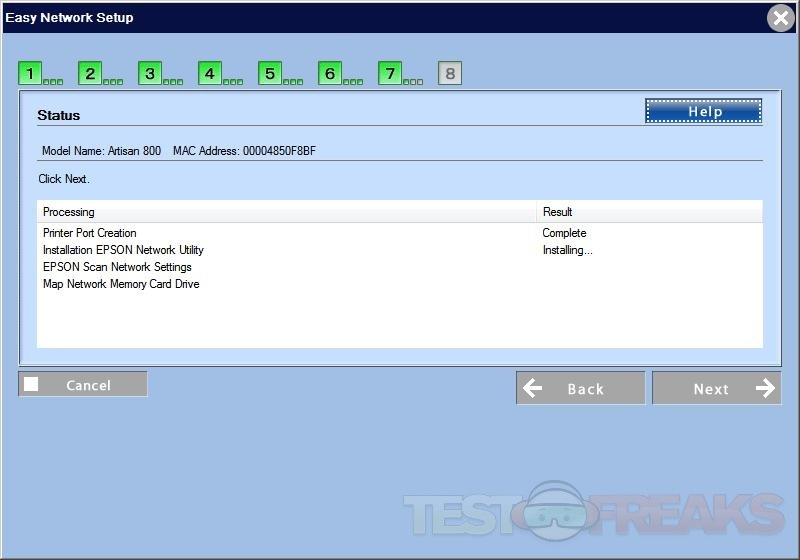Click the step 6 indicator square
Viewport: 800px width, 560px height.
point(330,73)
